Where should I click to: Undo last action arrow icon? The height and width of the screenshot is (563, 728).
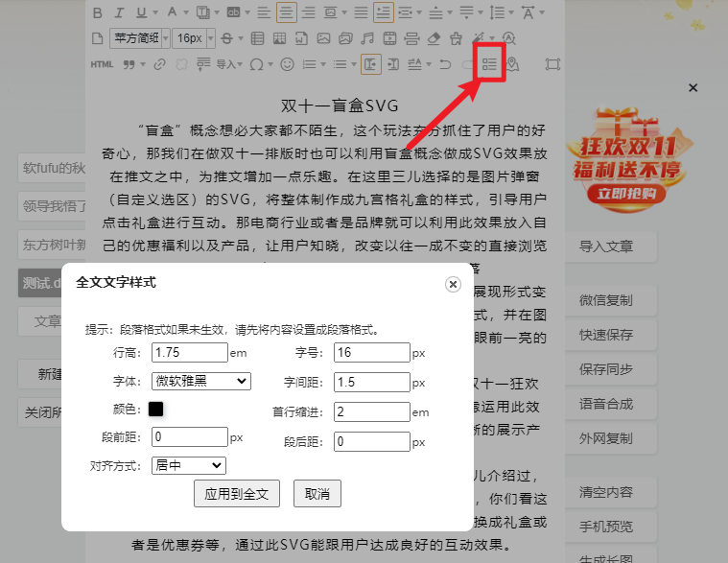pos(445,64)
